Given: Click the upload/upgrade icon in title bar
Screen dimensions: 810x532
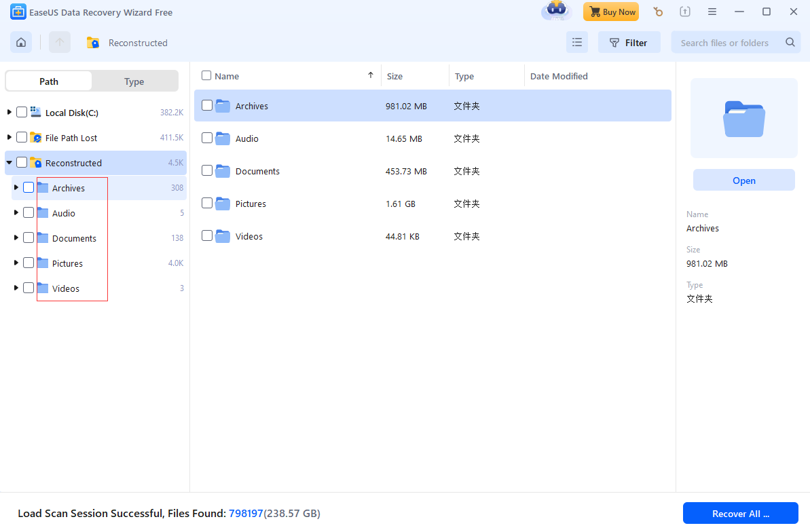Looking at the screenshot, I should tap(685, 12).
